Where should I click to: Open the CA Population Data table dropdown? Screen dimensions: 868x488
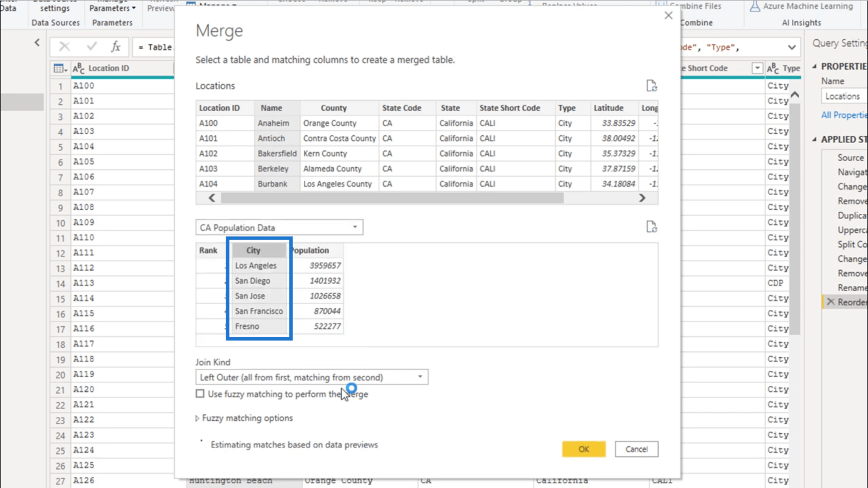[279, 227]
